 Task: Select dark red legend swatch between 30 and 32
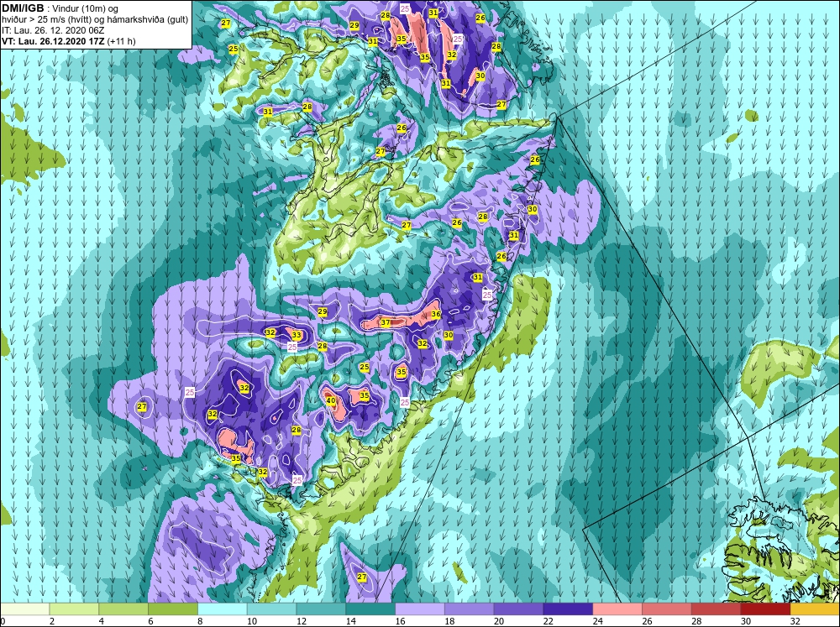765,609
